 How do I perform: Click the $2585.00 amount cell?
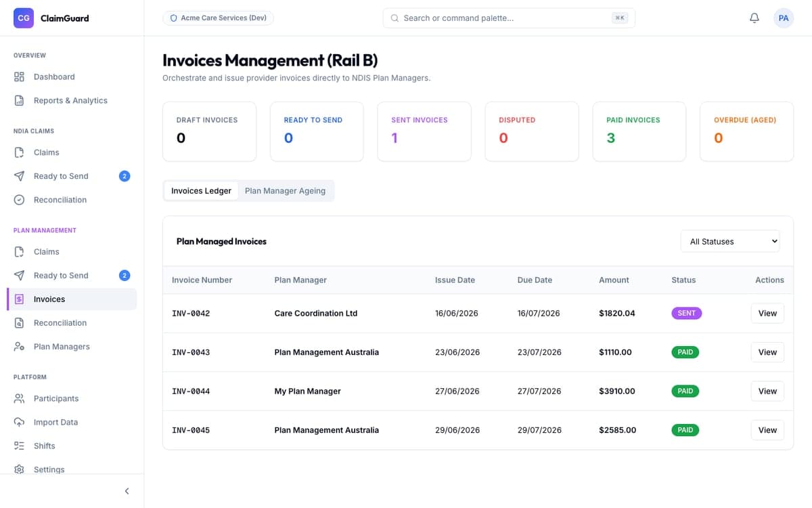[x=618, y=430]
